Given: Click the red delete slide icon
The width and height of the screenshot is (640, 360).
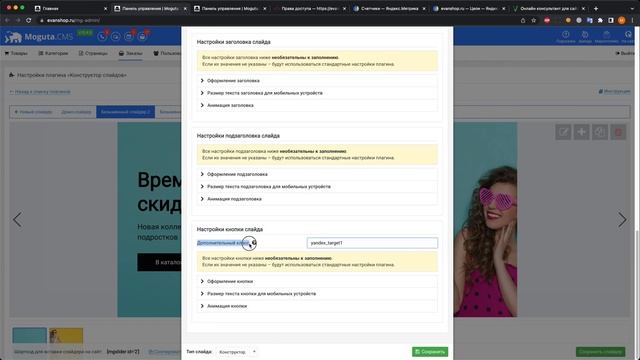Looking at the screenshot, I should point(618,132).
